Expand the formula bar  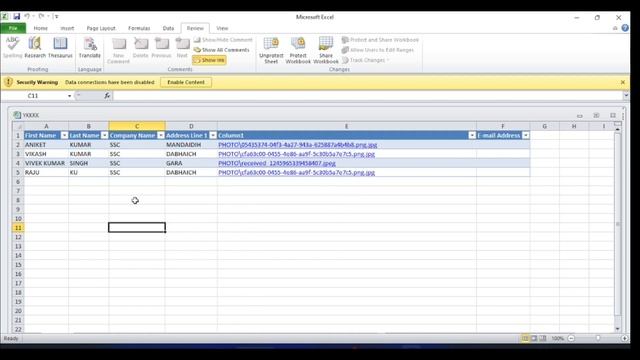click(626, 96)
